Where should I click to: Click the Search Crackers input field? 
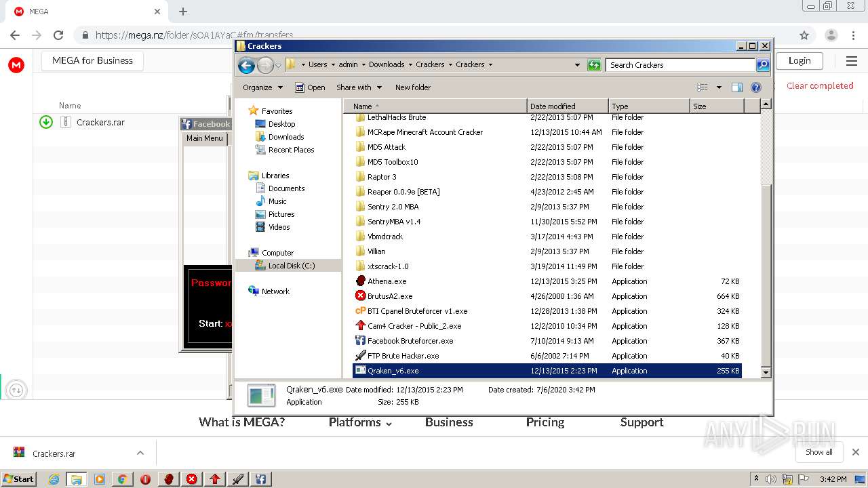point(680,65)
